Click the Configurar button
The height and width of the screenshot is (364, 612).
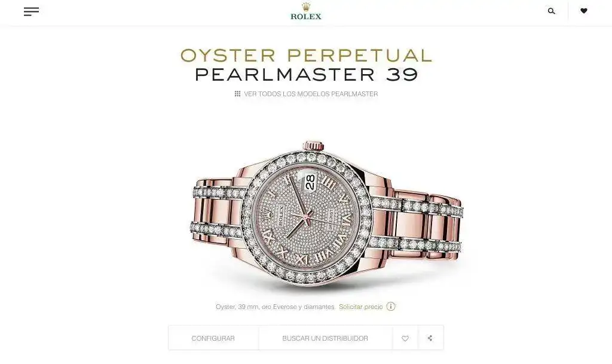pyautogui.click(x=213, y=338)
